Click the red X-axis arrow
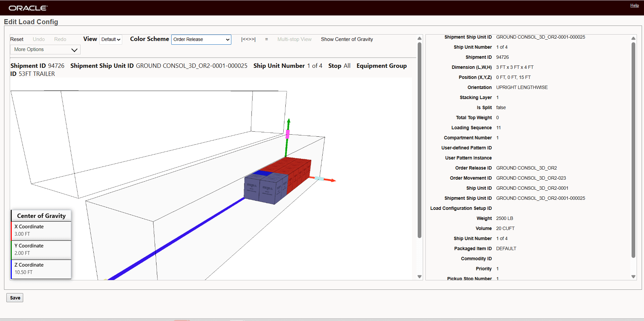644x321 pixels. (323, 179)
